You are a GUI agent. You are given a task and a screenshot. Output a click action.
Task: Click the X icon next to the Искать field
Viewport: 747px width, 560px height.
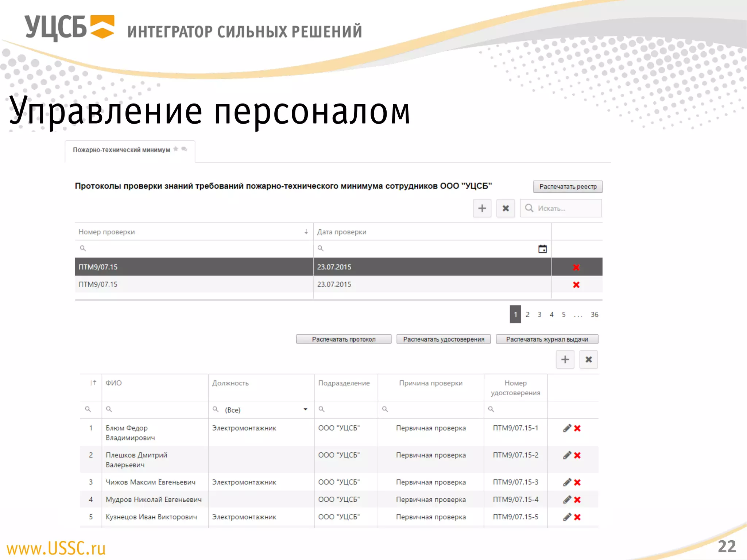tap(506, 208)
